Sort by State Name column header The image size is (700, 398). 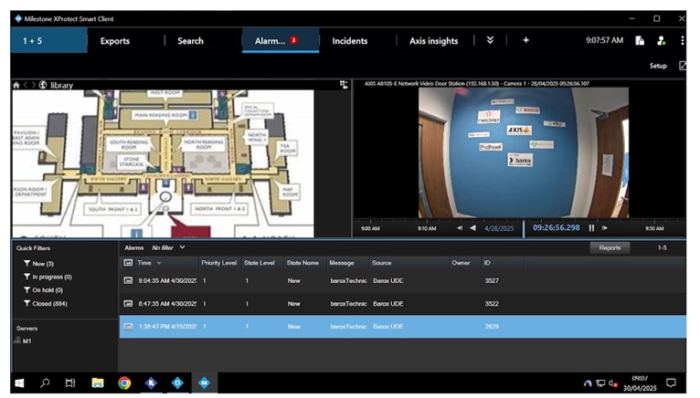(303, 263)
